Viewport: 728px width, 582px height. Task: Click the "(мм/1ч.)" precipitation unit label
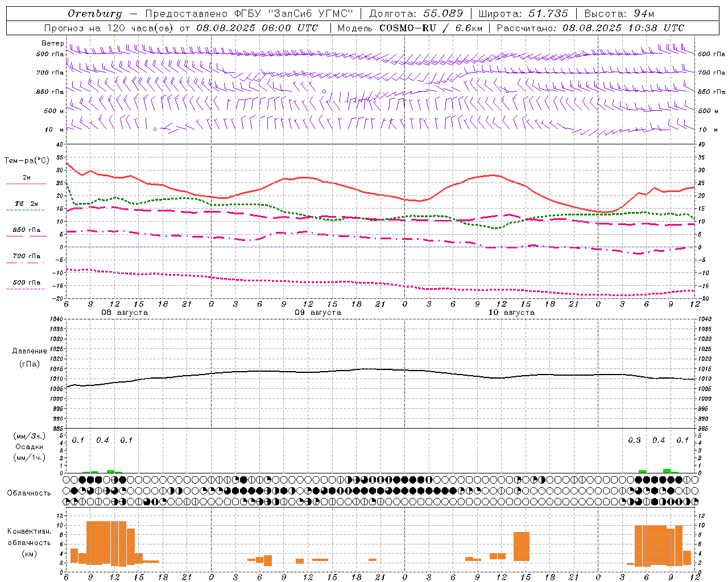(x=30, y=458)
